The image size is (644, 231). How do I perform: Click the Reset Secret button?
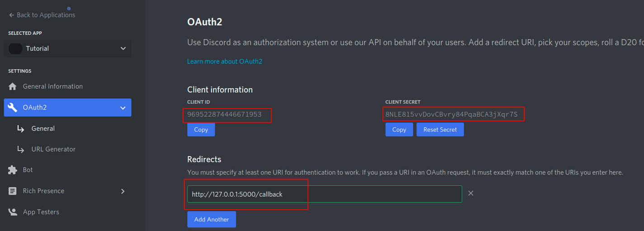coord(440,129)
